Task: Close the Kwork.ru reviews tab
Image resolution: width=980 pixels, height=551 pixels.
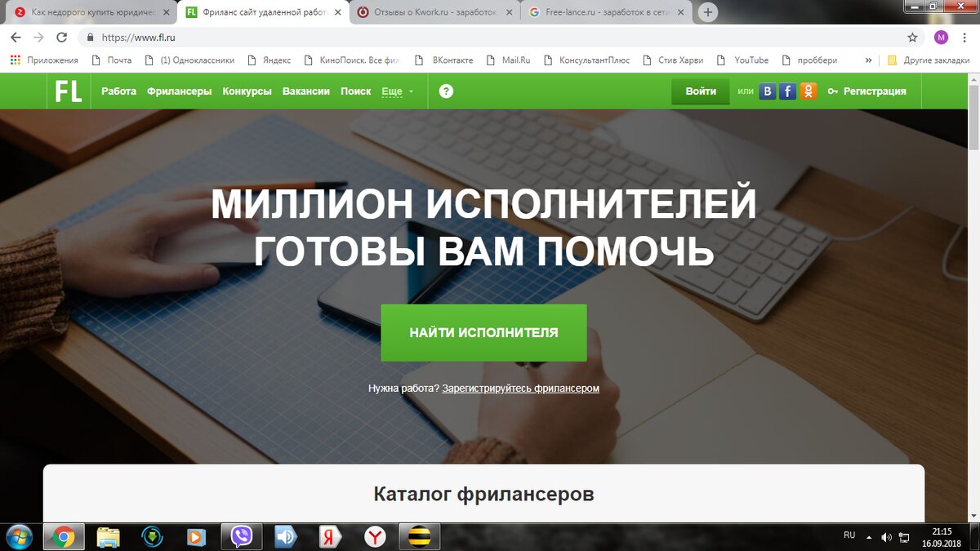Action: [509, 12]
